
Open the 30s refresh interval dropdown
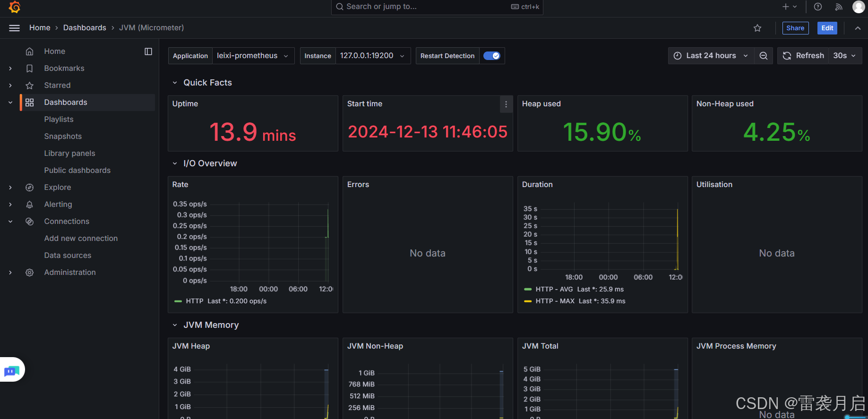[845, 56]
